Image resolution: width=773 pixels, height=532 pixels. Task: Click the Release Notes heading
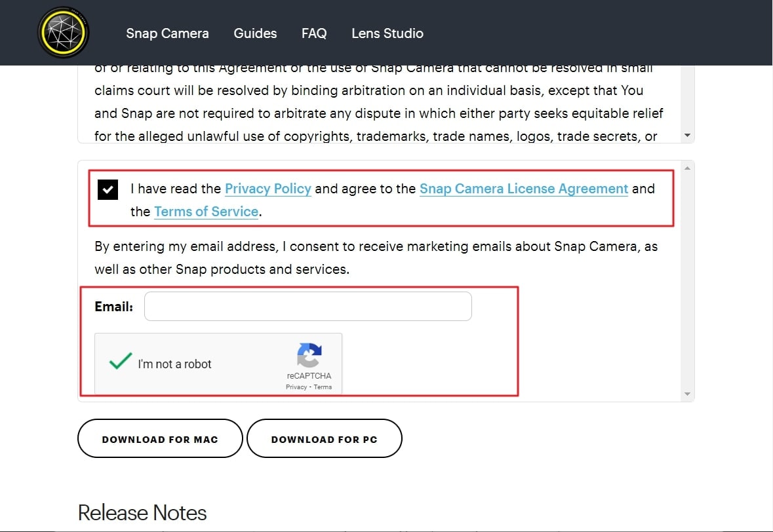click(142, 513)
